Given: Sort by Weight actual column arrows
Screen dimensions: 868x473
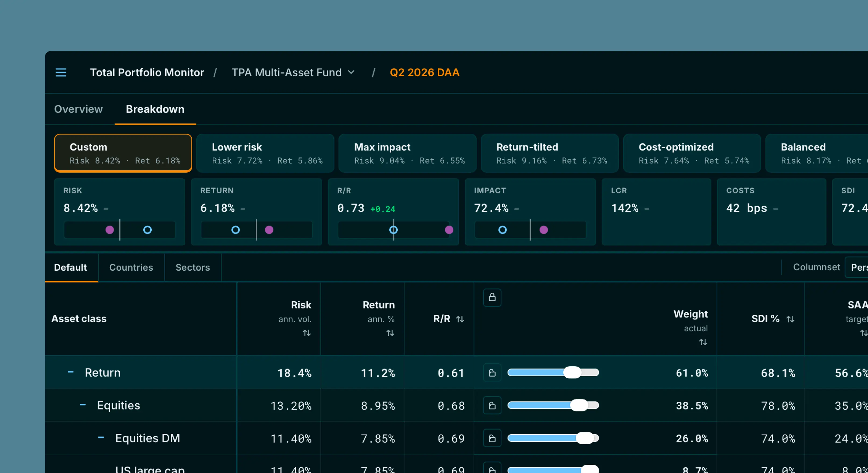Looking at the screenshot, I should pos(703,342).
